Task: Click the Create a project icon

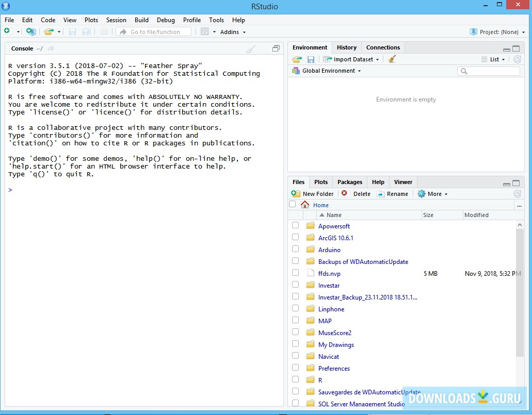Action: tap(31, 31)
